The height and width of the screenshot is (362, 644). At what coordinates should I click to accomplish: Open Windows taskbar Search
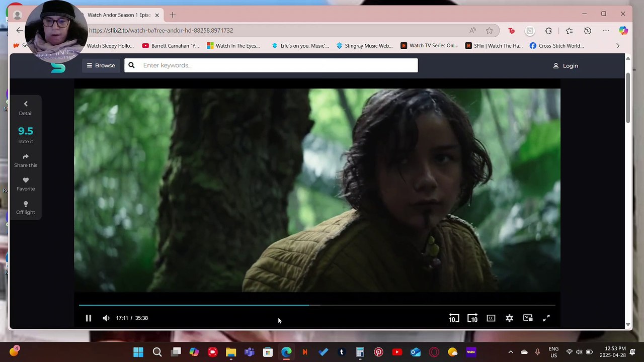pyautogui.click(x=157, y=352)
